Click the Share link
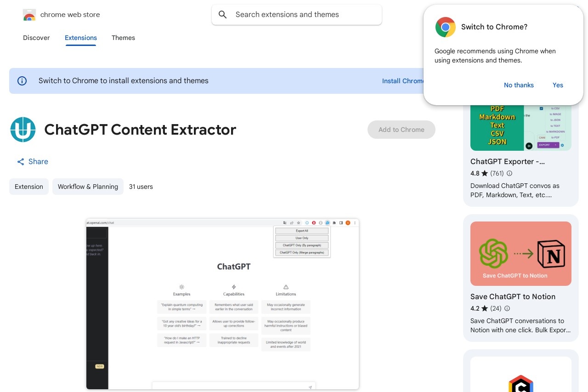The width and height of the screenshot is (588, 392). [x=33, y=162]
